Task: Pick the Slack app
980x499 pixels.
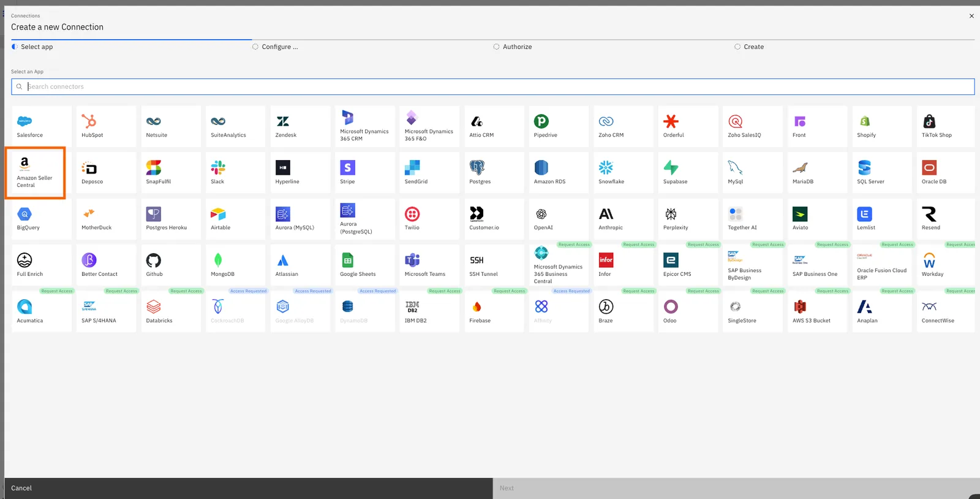Action: 235,173
